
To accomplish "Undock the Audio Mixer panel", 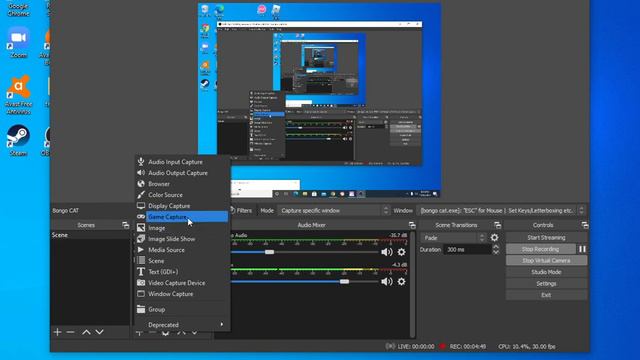I will pyautogui.click(x=412, y=225).
